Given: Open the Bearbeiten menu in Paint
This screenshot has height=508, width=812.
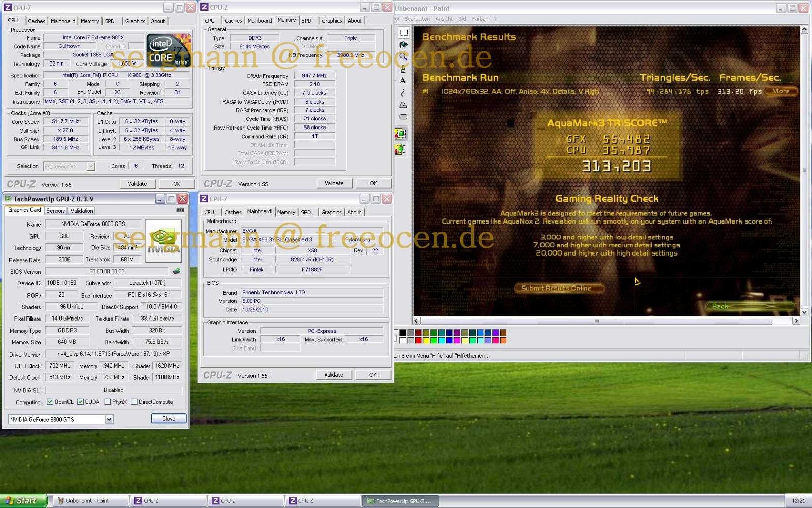Looking at the screenshot, I should click(x=417, y=19).
